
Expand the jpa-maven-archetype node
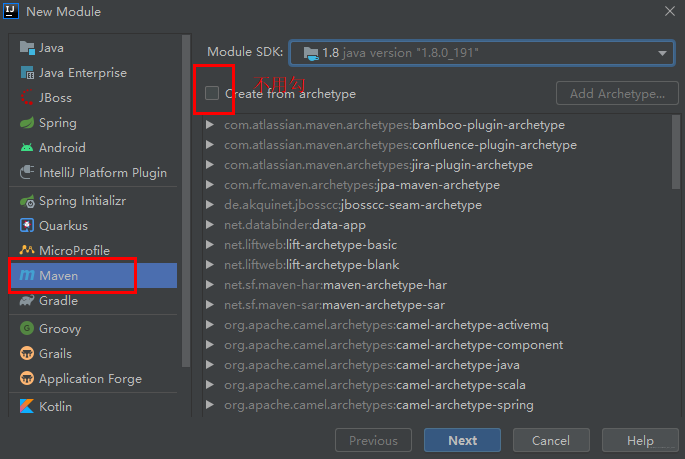[210, 185]
